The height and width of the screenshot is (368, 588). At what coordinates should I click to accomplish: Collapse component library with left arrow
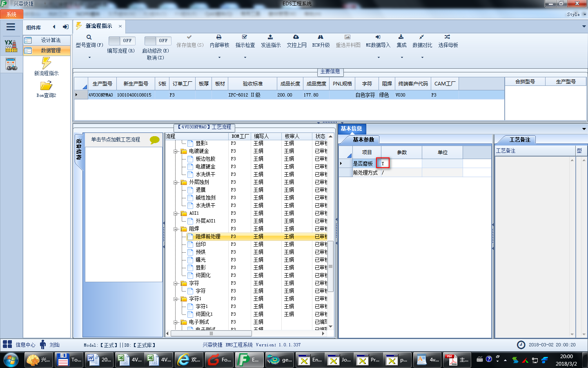point(54,27)
